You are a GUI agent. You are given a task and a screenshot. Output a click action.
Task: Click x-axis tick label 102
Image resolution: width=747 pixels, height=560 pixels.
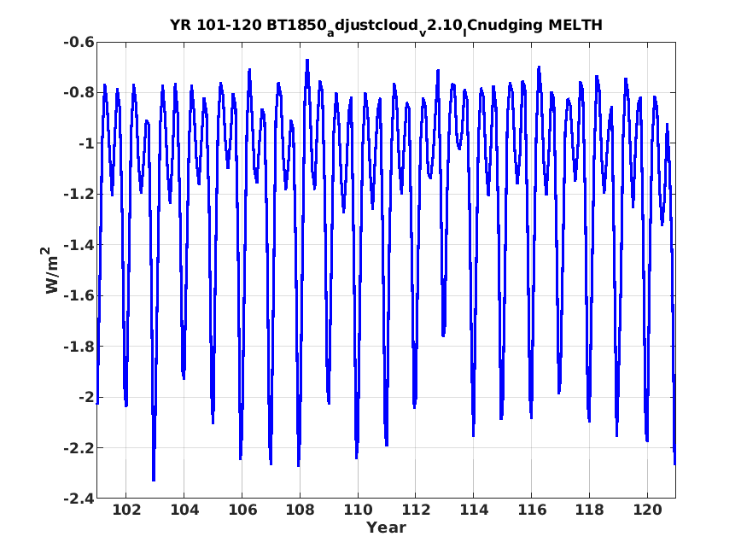coord(126,510)
